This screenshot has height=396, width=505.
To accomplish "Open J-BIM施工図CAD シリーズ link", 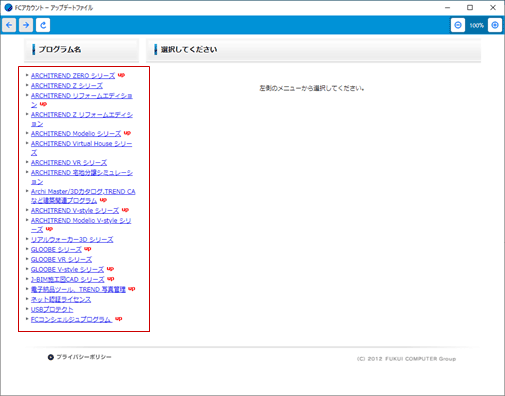I will click(68, 280).
